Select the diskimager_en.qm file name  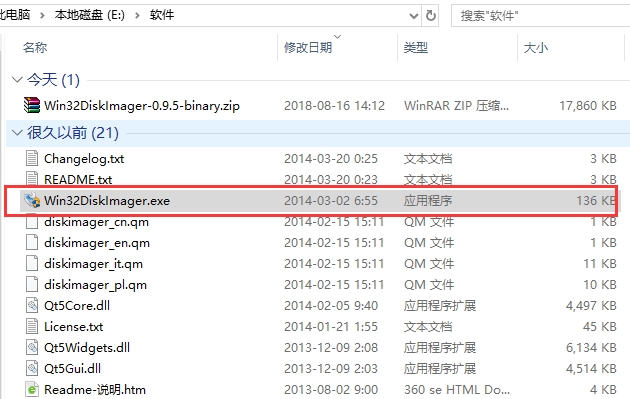[97, 243]
